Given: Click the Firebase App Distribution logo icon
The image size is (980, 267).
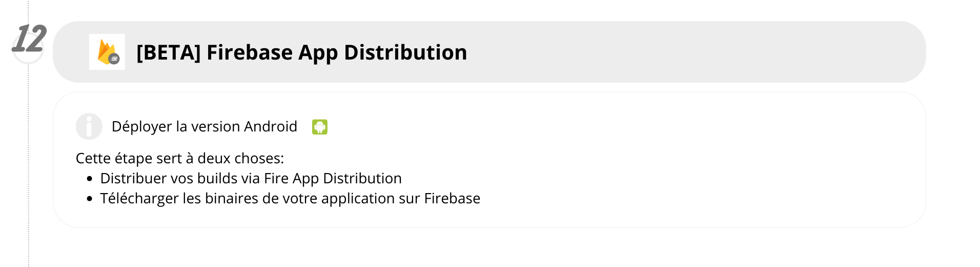Looking at the screenshot, I should [106, 51].
